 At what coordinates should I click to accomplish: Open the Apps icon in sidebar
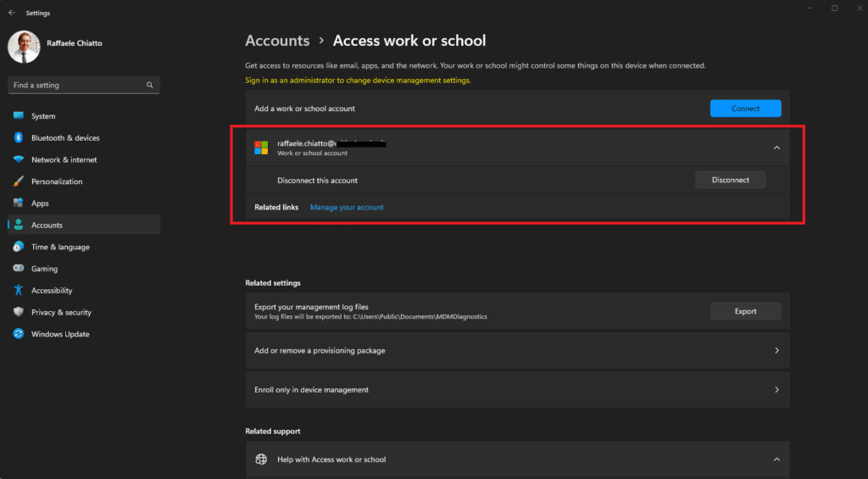click(x=19, y=203)
